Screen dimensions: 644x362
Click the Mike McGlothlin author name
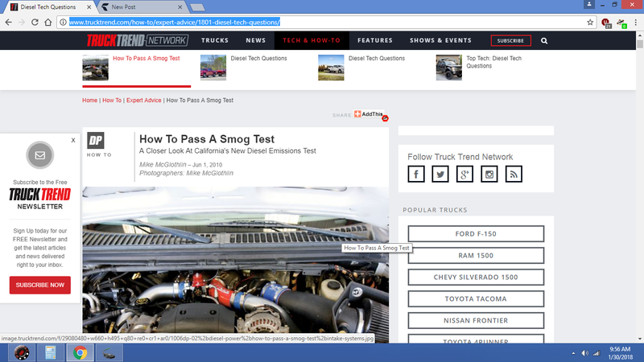pyautogui.click(x=163, y=165)
